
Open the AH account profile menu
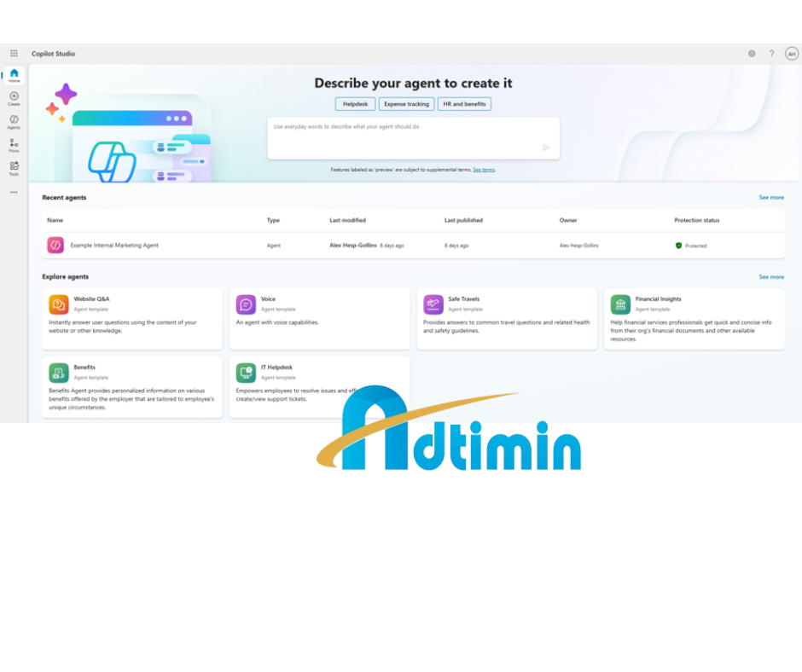[791, 54]
